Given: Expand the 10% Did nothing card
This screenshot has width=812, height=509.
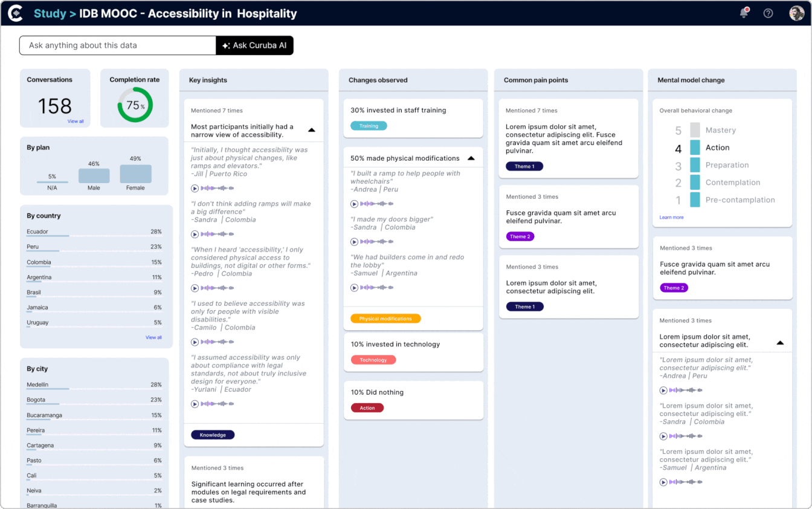Looking at the screenshot, I should pyautogui.click(x=413, y=400).
